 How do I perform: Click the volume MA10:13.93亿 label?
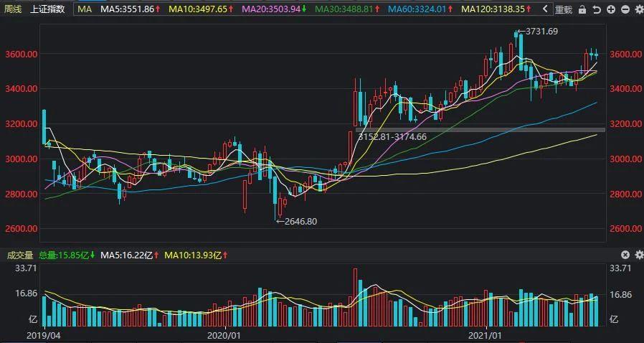(194, 255)
